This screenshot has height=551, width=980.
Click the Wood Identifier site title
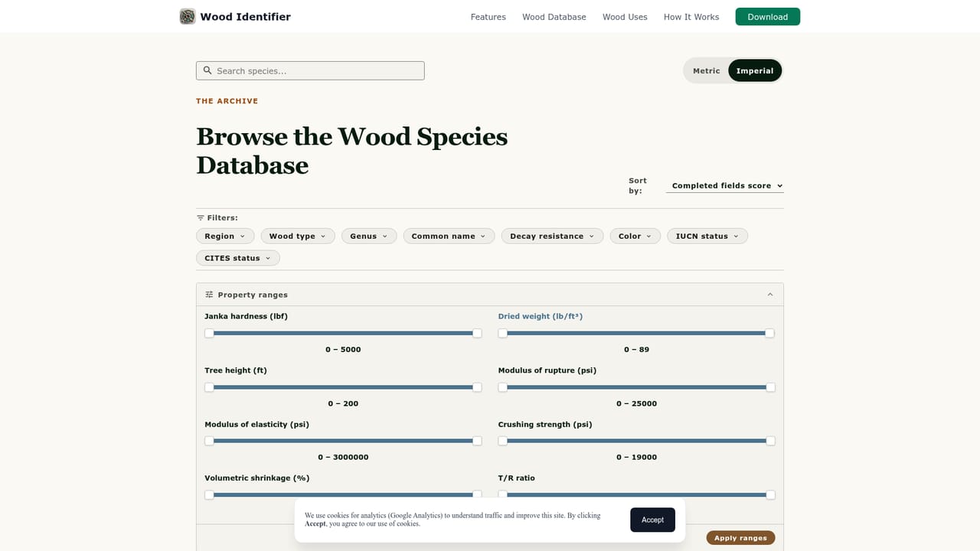[245, 17]
